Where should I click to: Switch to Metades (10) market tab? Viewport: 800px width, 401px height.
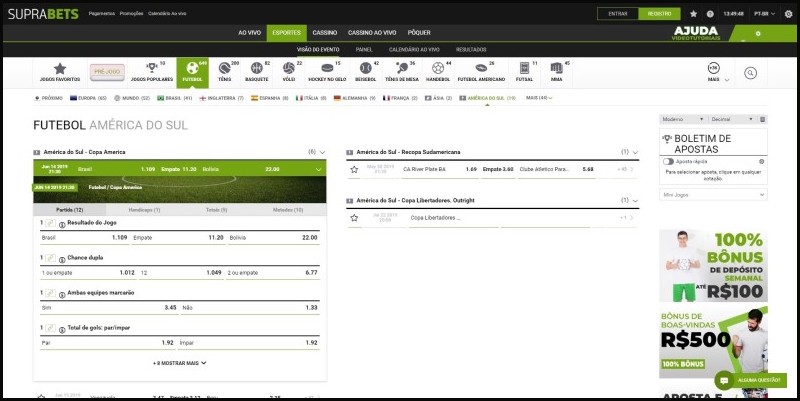tap(288, 210)
